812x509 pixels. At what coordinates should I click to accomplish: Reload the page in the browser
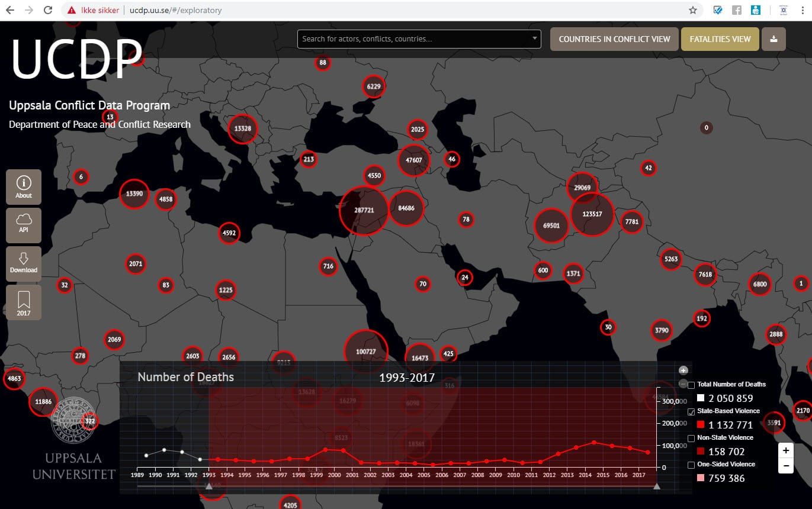click(x=48, y=10)
